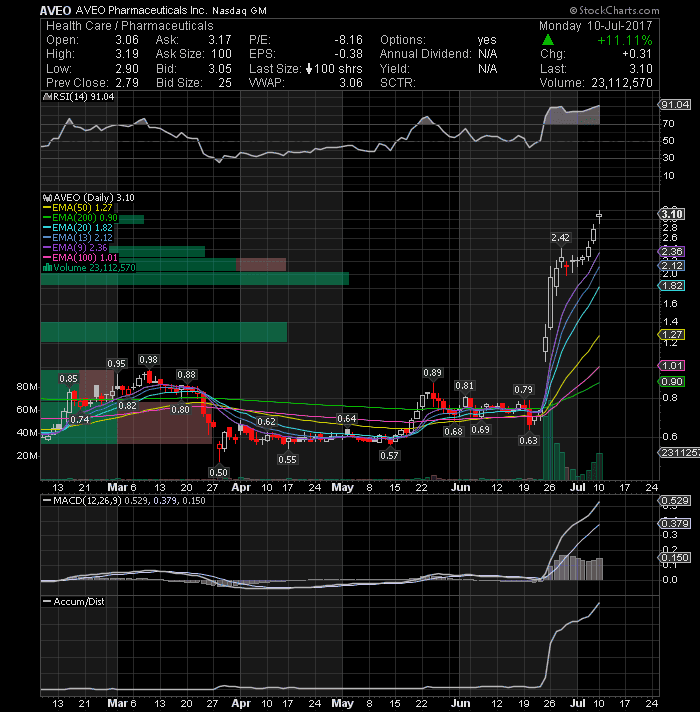Click the 0.57 May low annotation
700x712 pixels.
tap(389, 455)
